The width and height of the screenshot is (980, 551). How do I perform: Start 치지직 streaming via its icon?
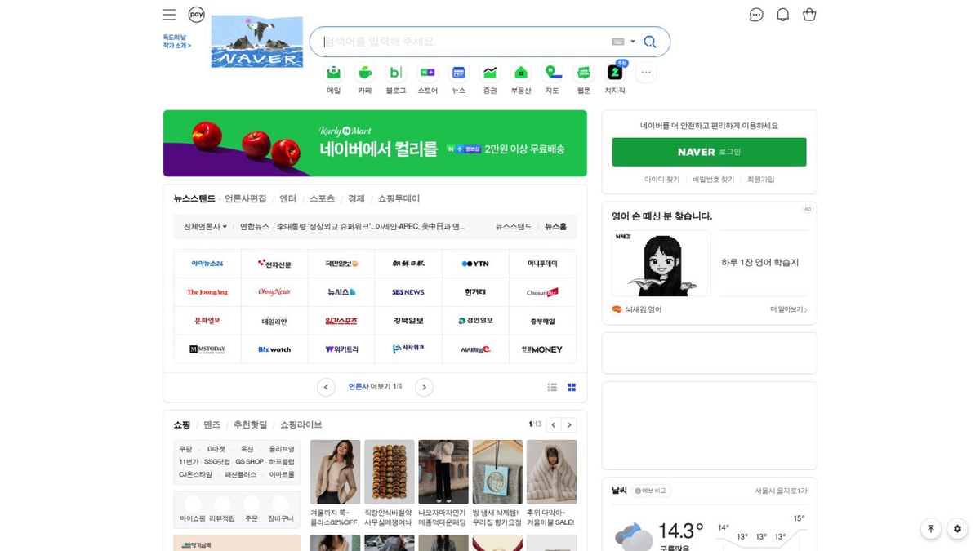614,73
